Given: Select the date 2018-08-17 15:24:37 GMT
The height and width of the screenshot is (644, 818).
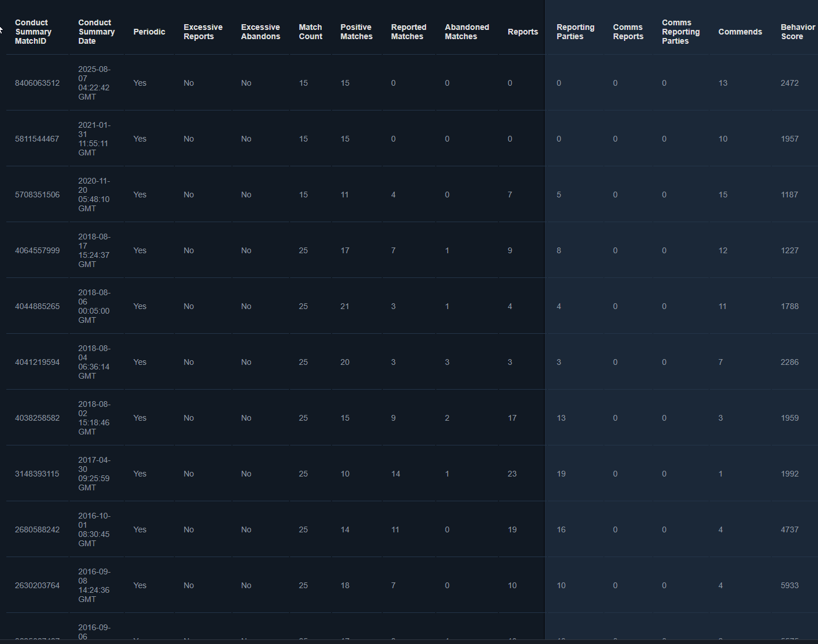Looking at the screenshot, I should tap(94, 250).
